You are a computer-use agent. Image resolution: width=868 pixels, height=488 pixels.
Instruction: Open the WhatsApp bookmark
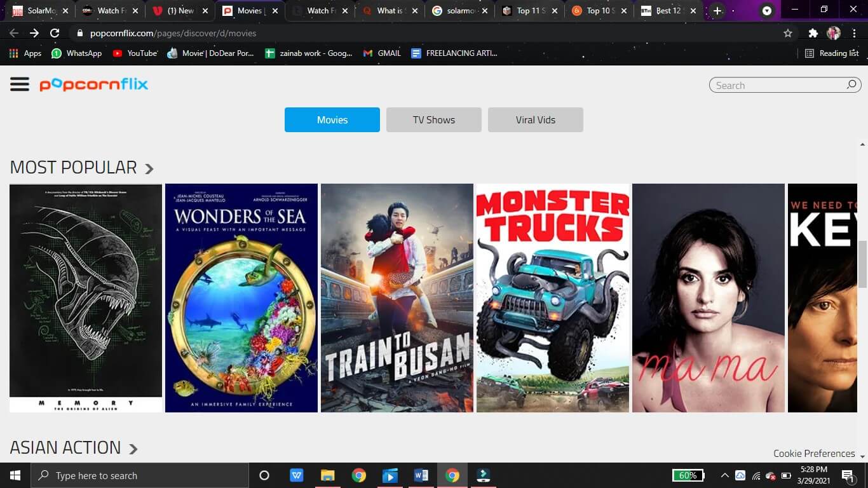76,53
